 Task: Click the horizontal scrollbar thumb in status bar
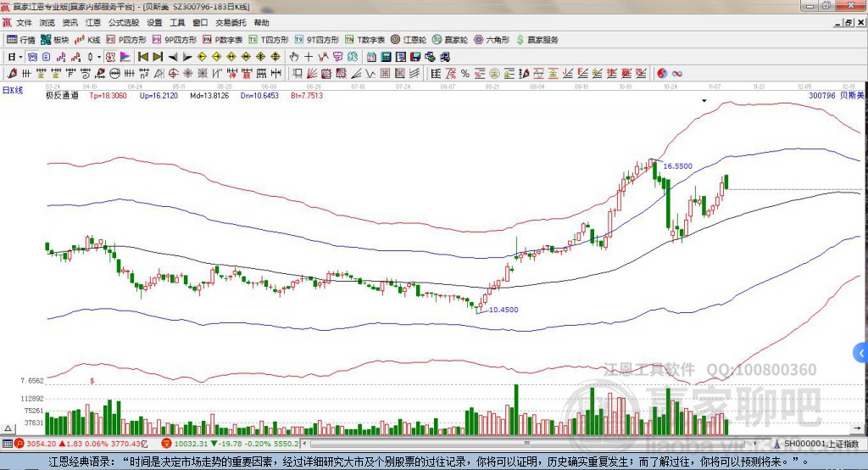pos(527,444)
